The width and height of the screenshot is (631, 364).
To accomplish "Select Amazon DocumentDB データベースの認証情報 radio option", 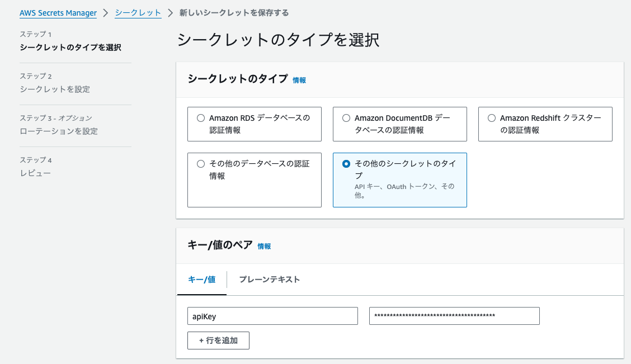I will pyautogui.click(x=346, y=118).
